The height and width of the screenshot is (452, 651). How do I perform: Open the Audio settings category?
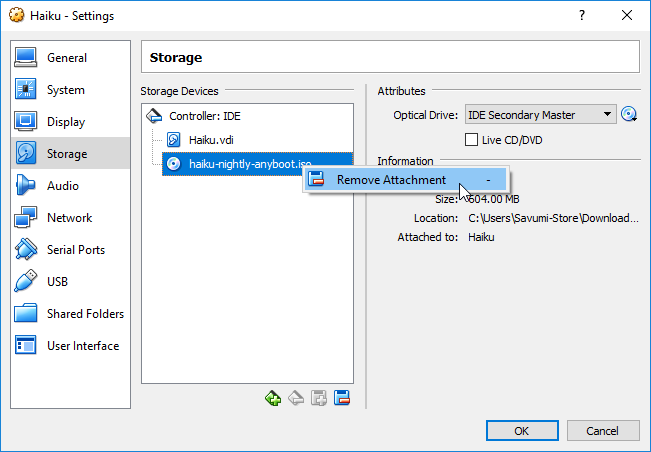click(62, 186)
